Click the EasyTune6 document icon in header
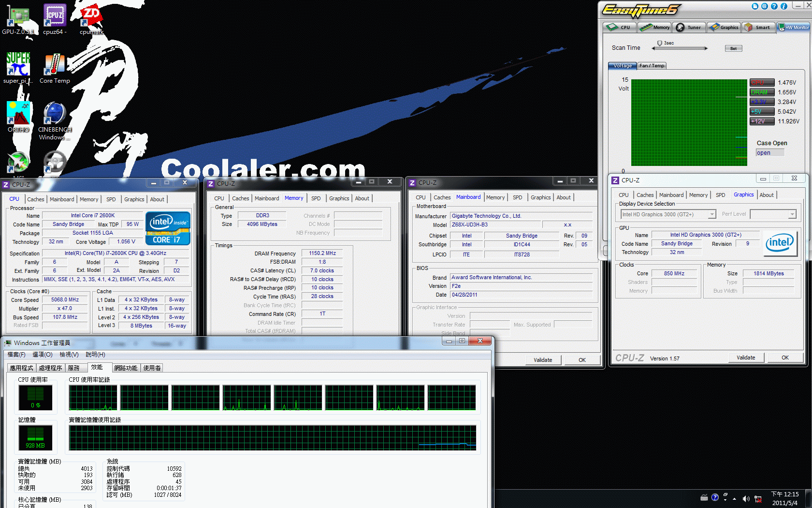812x508 pixels. pos(755,6)
